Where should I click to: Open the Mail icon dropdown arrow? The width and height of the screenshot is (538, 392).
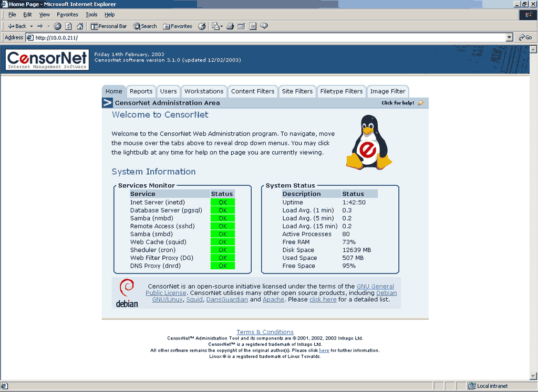coord(222,26)
